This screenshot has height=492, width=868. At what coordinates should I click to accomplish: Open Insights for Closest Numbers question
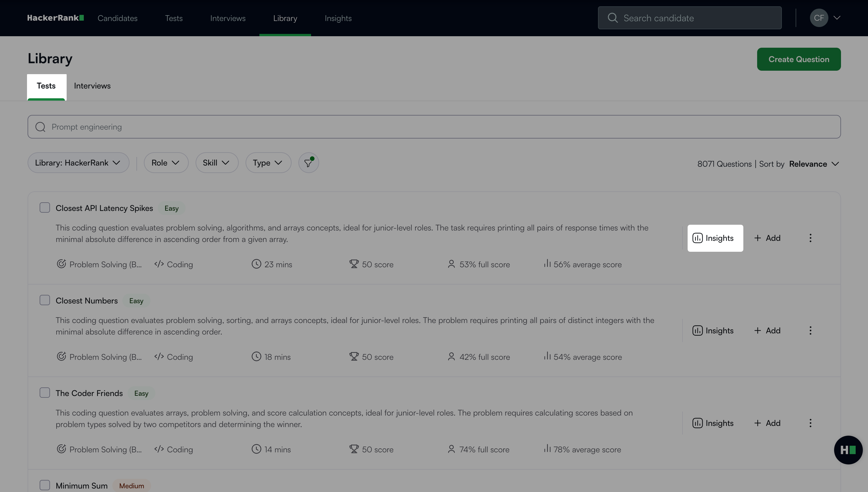[x=713, y=330]
